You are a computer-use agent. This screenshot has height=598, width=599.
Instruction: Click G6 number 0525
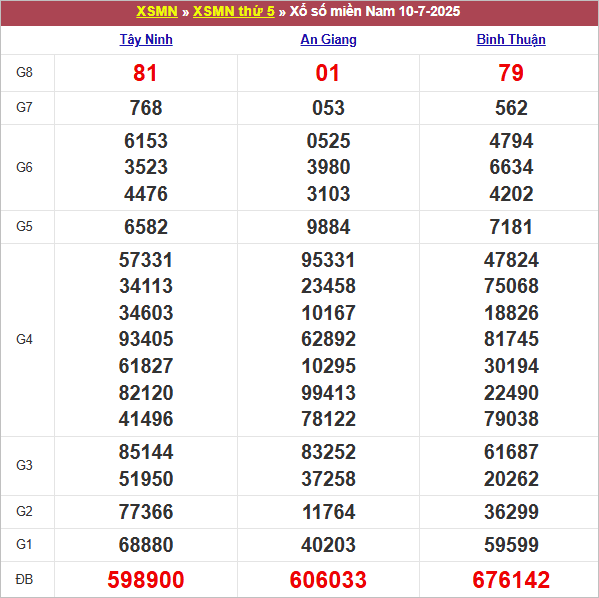[x=329, y=141]
